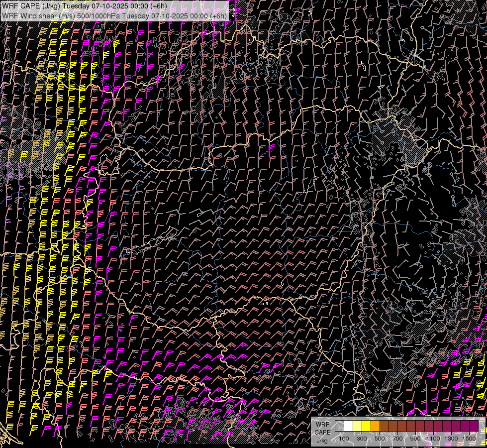The width and height of the screenshot is (487, 448).
Task: Choose the last purple legend swatch
Action: click(x=474, y=426)
